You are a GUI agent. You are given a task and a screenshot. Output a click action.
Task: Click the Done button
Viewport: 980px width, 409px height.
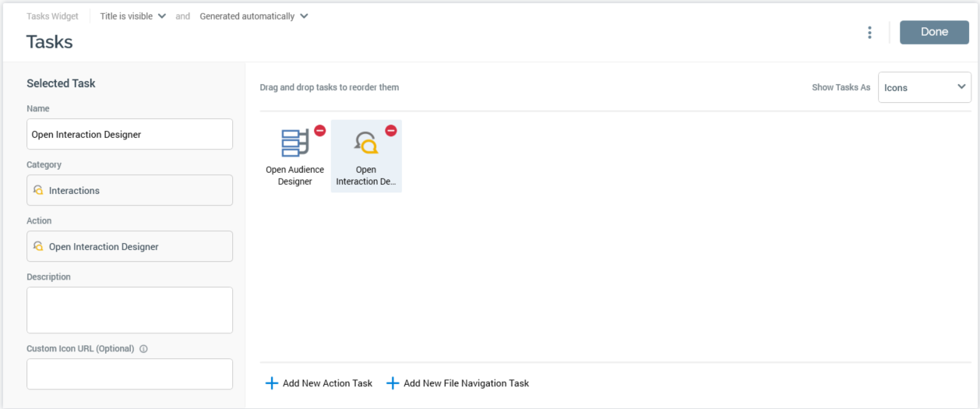coord(934,32)
